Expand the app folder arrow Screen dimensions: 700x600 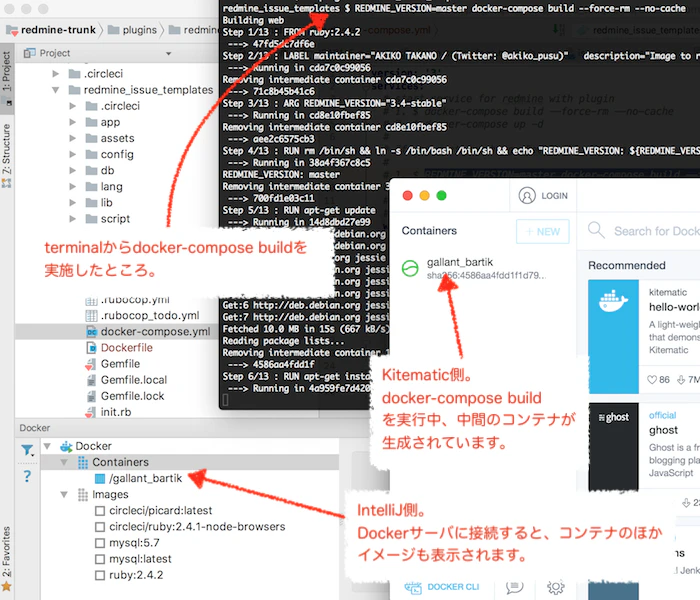click(72, 122)
